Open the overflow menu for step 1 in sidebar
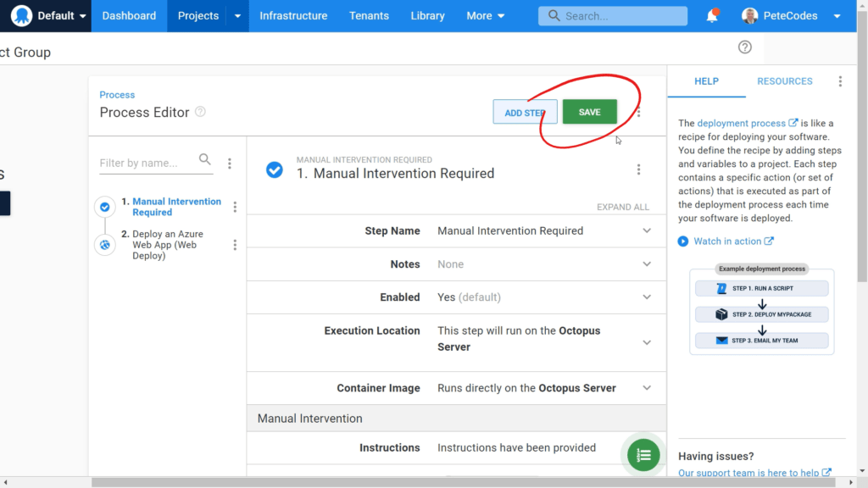 (x=235, y=207)
